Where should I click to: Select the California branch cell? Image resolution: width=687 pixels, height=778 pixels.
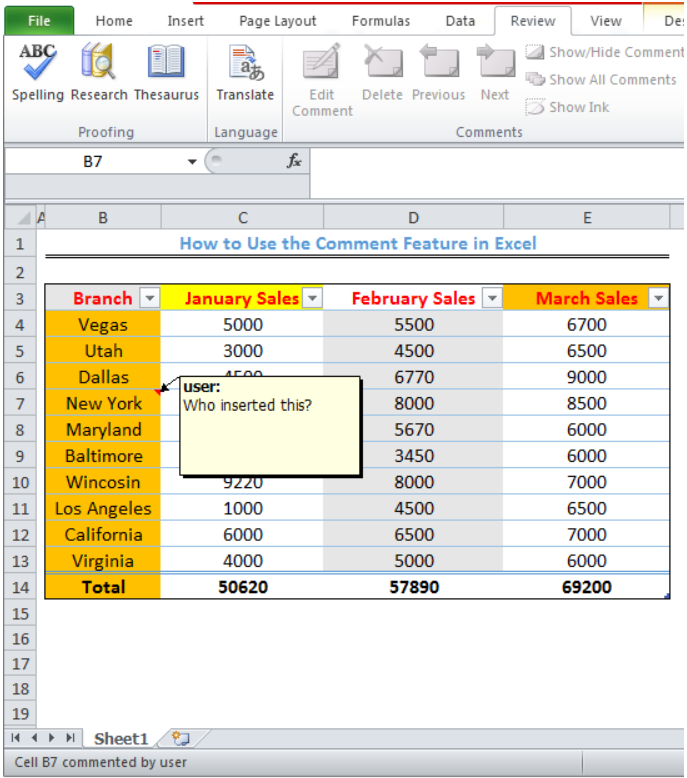click(x=103, y=535)
